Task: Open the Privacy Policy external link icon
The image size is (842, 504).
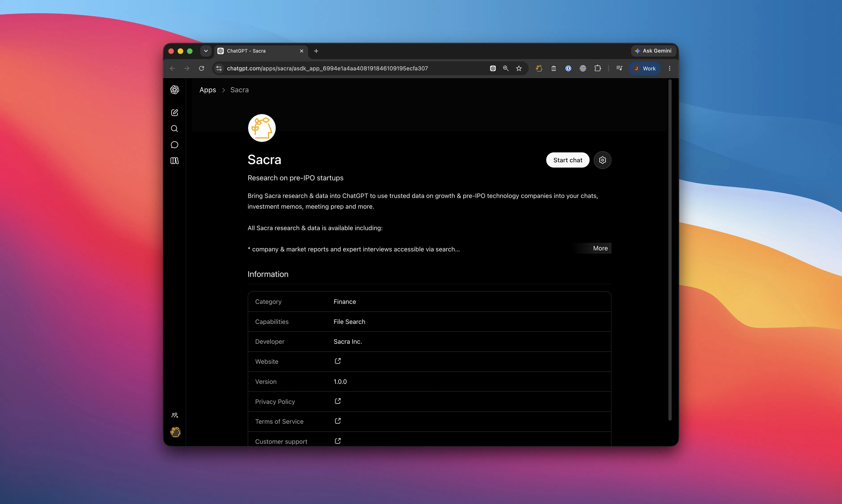Action: click(338, 401)
